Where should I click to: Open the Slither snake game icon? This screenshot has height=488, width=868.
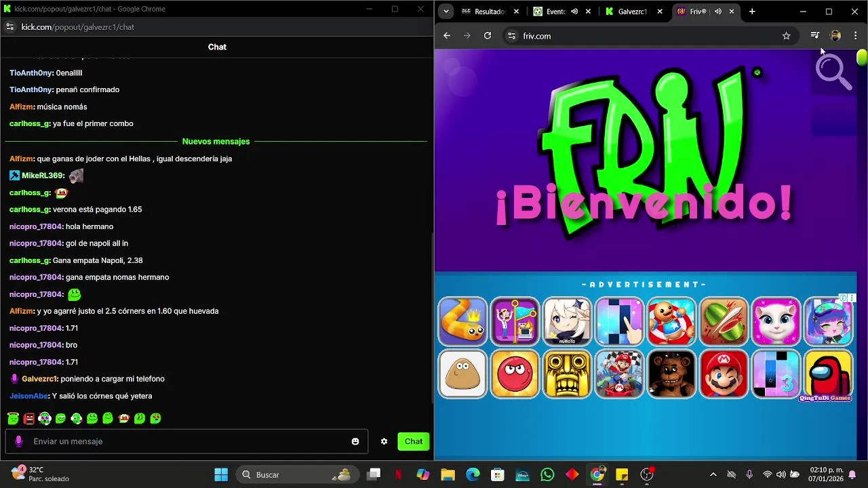[462, 321]
